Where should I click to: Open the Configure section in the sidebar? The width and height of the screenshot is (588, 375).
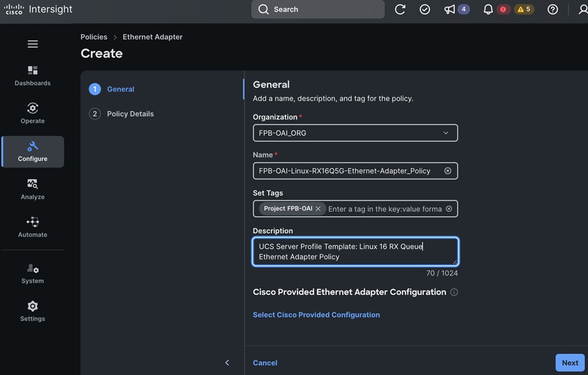33,152
